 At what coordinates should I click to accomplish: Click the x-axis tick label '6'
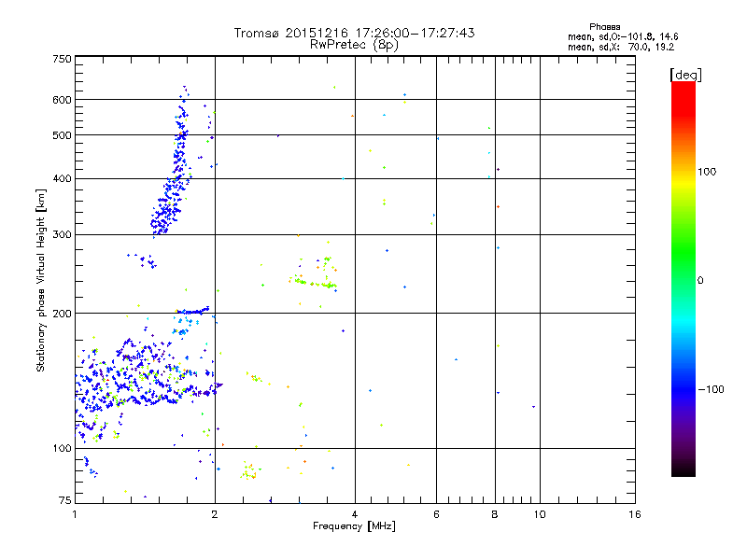(x=436, y=514)
